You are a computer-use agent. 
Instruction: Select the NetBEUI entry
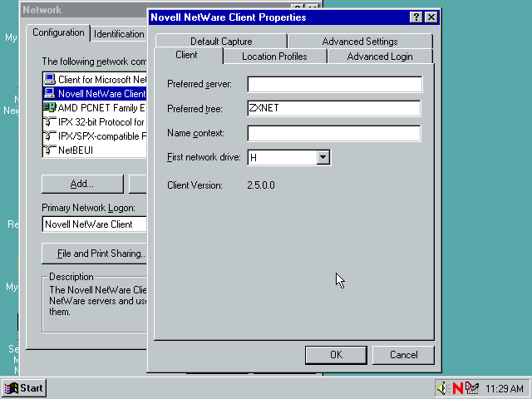pos(95,150)
